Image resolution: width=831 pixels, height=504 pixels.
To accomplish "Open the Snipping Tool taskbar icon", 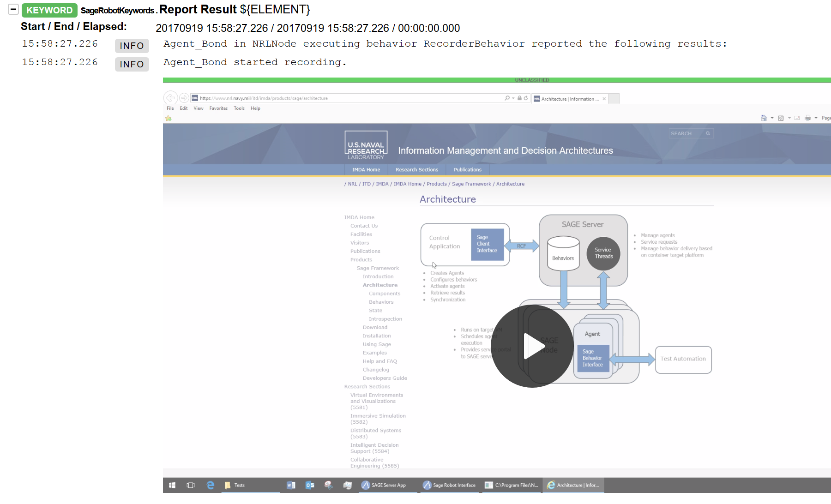I will (x=329, y=485).
